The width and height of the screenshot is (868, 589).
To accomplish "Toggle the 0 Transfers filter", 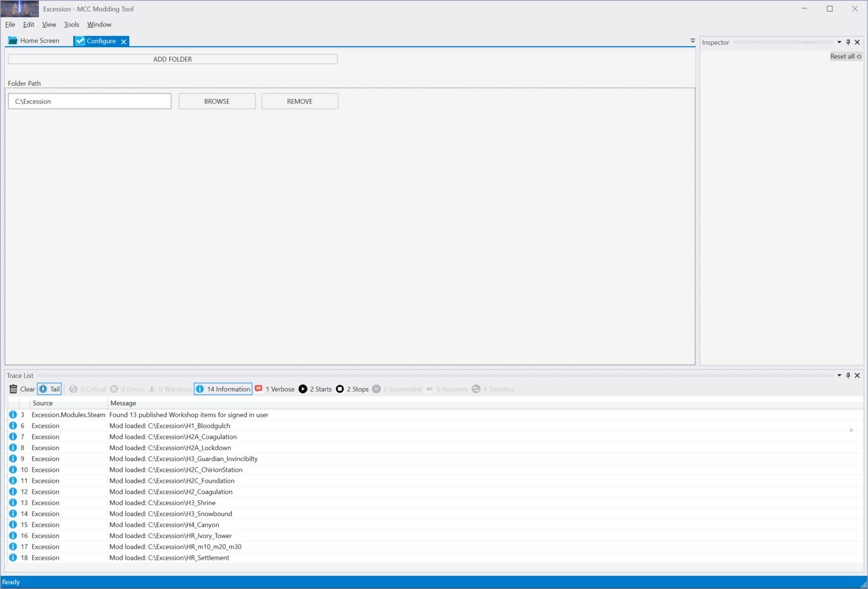I will click(x=493, y=389).
